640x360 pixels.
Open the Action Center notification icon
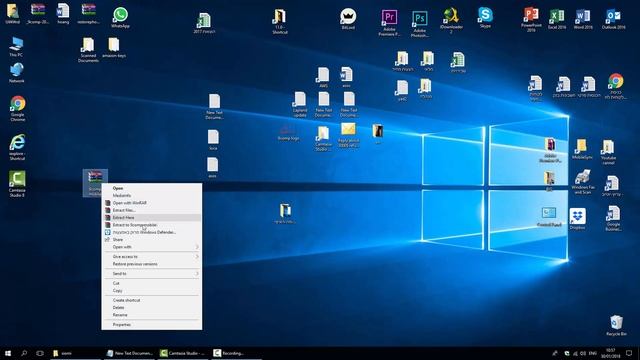click(629, 353)
